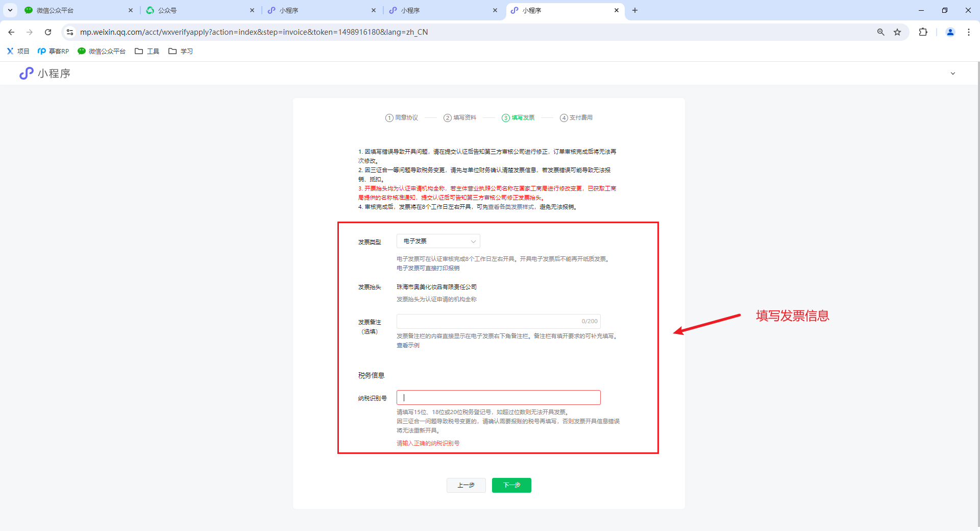The width and height of the screenshot is (980, 531).
Task: Open the 摹客RP bookmark
Action: [53, 51]
